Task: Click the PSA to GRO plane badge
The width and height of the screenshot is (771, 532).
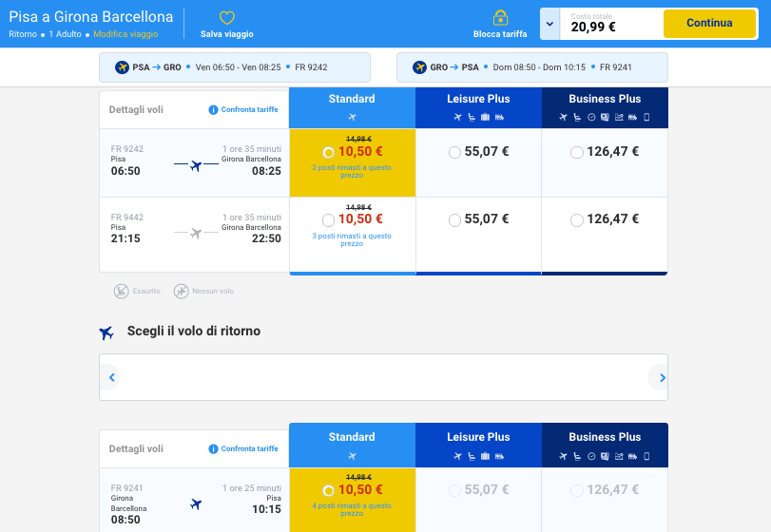Action: 122,67
